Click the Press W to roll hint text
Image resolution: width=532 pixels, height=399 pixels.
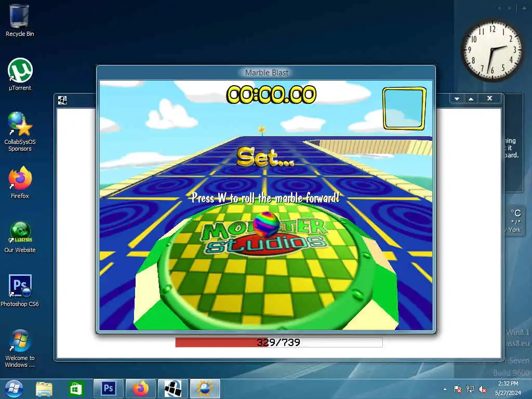265,197
